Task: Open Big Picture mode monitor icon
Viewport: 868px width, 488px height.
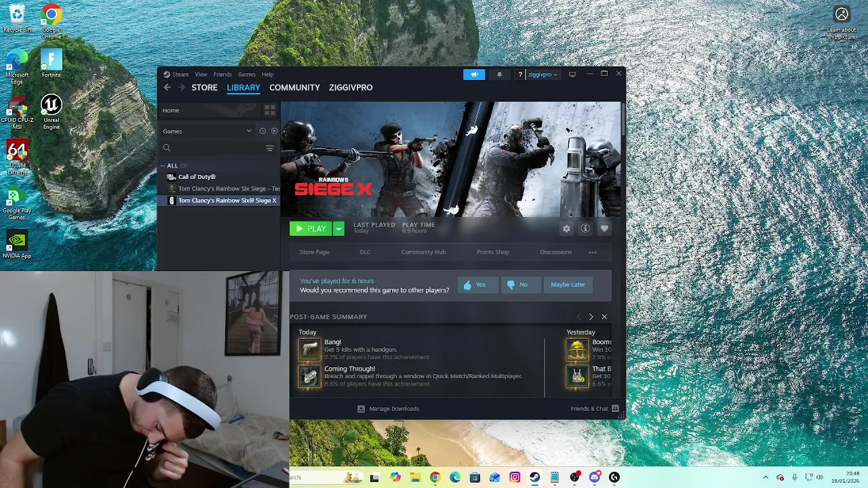Action: 572,75
